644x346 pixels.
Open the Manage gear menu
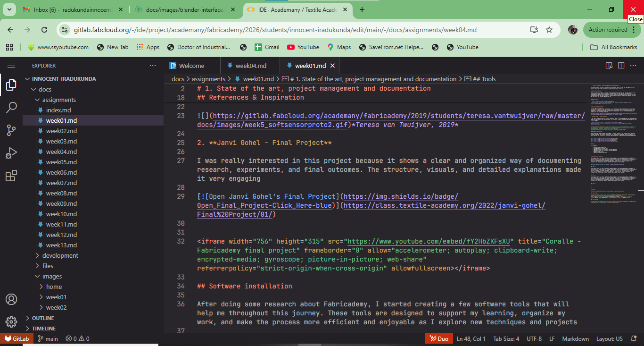tap(11, 322)
